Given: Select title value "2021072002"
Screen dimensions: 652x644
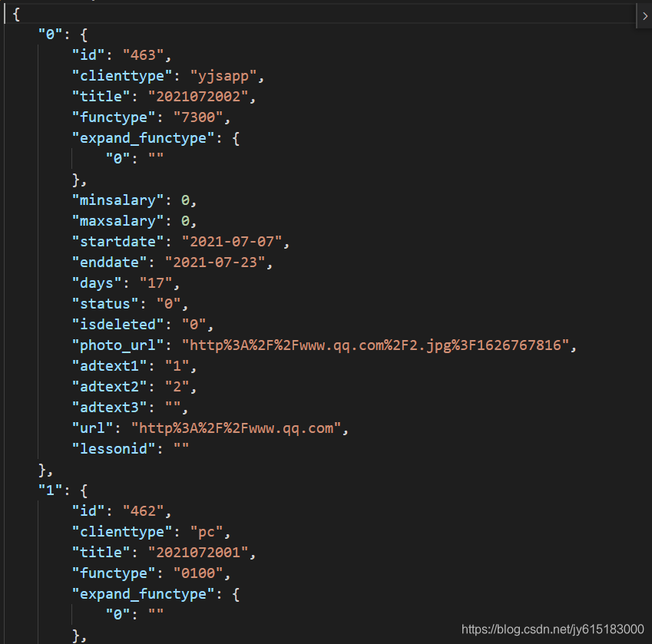Looking at the screenshot, I should point(198,97).
